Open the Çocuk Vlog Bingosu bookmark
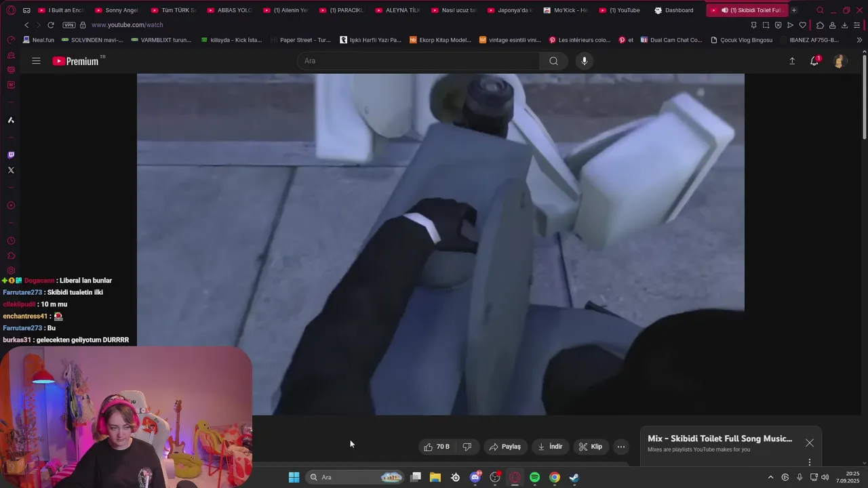Screen dimensions: 868x488 (x=741, y=40)
